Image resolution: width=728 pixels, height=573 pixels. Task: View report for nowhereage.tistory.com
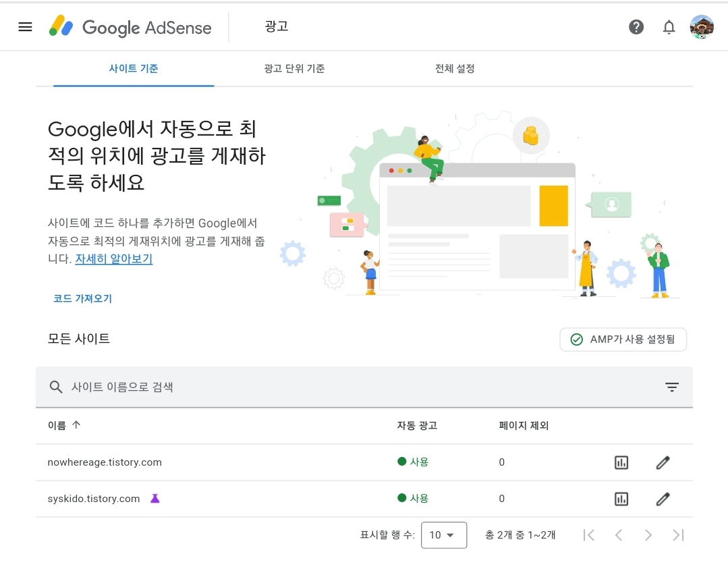click(621, 462)
